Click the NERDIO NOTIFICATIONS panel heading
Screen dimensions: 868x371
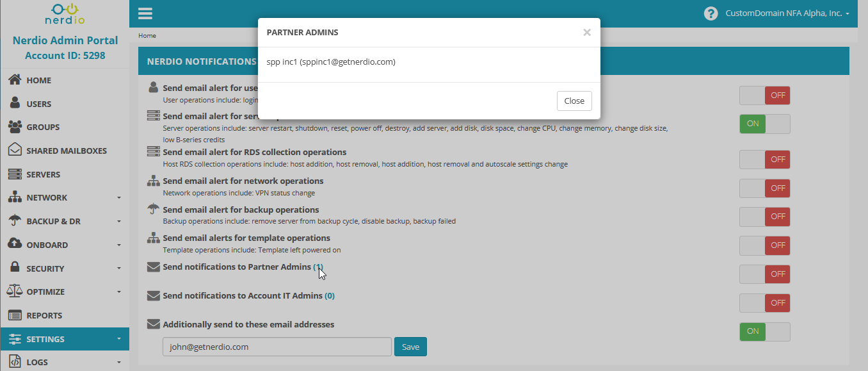[202, 62]
